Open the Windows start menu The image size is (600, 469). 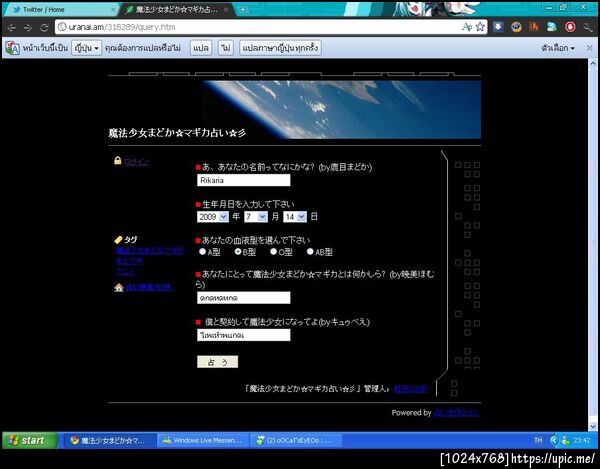30,440
